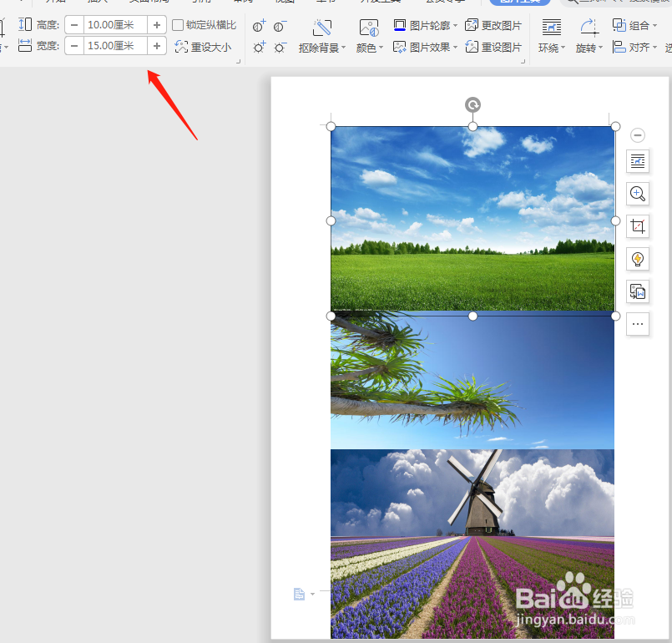Decrease picture width with minus button
The width and height of the screenshot is (672, 643).
coord(74,45)
